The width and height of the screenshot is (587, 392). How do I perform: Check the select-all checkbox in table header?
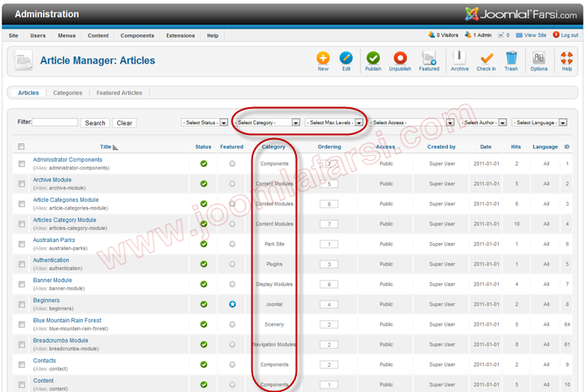(21, 147)
